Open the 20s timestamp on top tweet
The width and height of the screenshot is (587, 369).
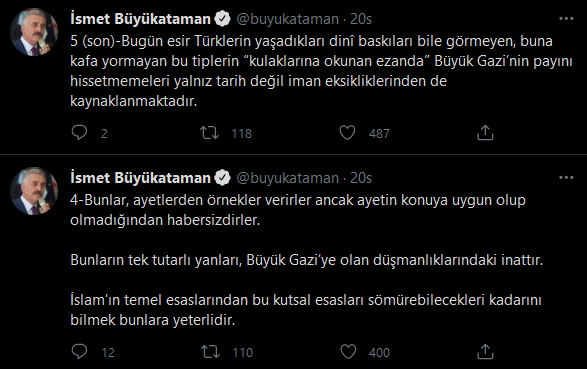click(x=361, y=19)
